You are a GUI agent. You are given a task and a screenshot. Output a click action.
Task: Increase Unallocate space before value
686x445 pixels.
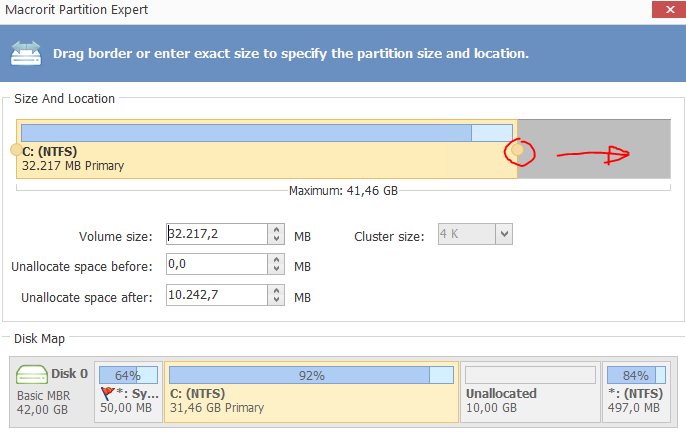[276, 260]
